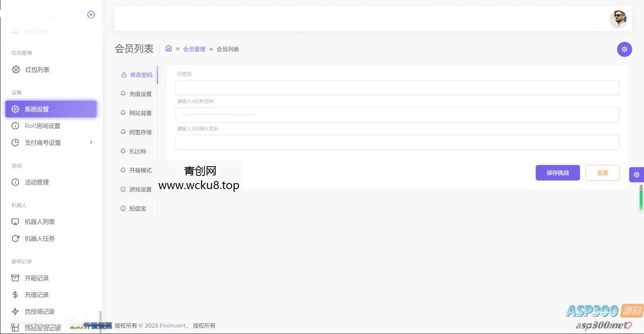Viewport: 644px width, 334px height.
Task: Toggle the sidebar collapse circle icon
Action: pos(91,14)
